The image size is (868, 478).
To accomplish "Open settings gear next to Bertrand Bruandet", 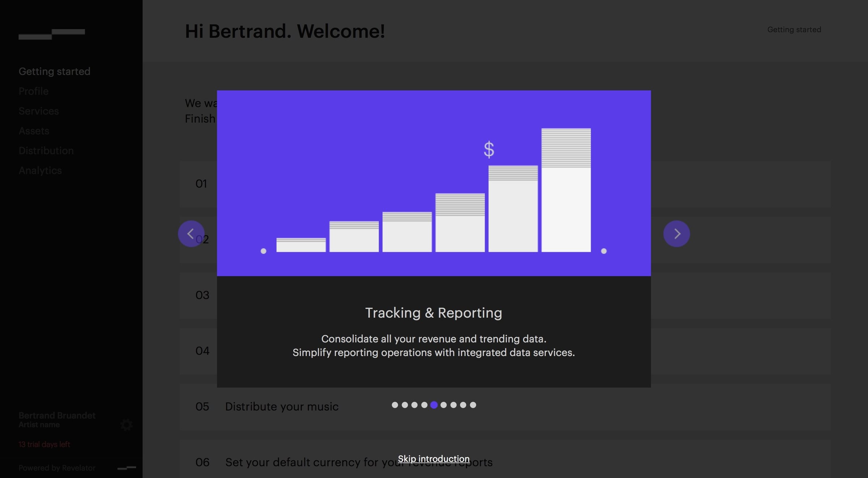I will (x=126, y=425).
